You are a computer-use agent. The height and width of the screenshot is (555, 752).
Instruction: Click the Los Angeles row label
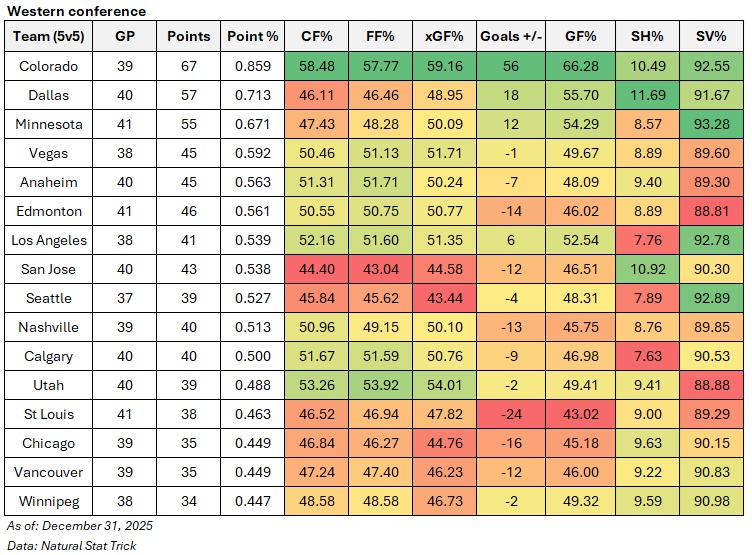pos(46,239)
